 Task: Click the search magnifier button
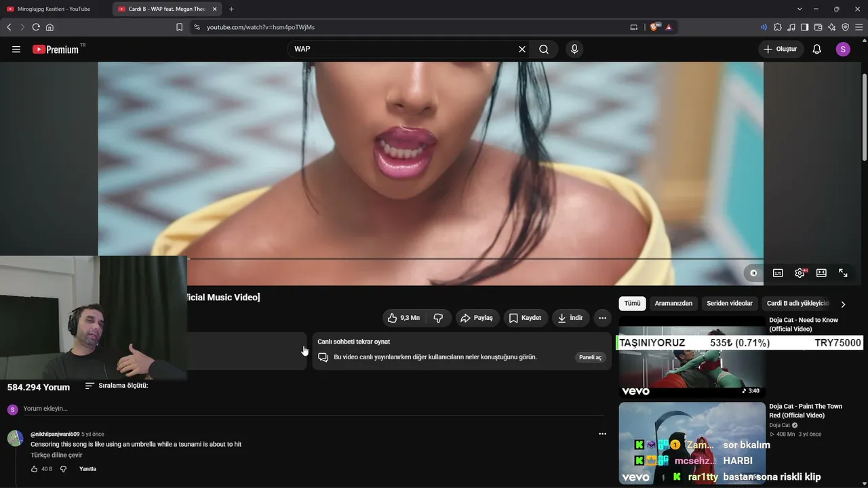click(544, 49)
